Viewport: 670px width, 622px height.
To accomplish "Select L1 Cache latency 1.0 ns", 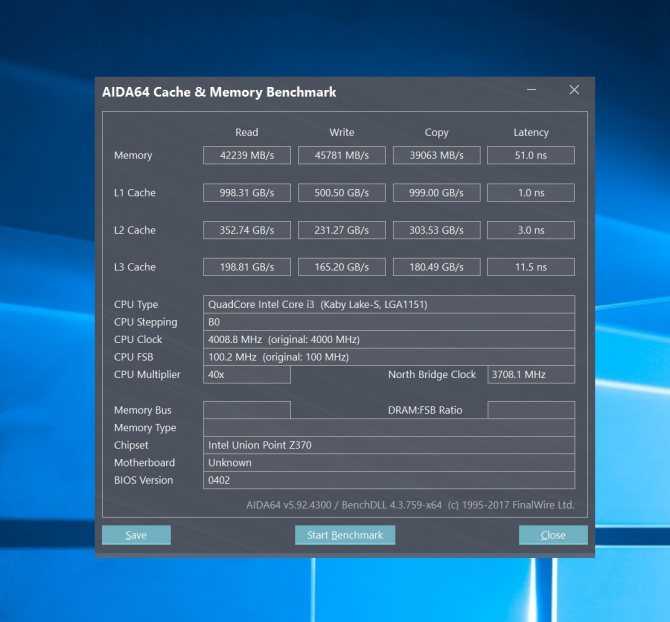I will [x=531, y=193].
